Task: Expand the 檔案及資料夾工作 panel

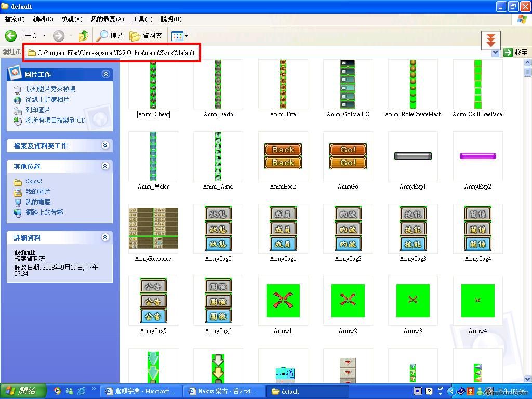Action: point(105,145)
